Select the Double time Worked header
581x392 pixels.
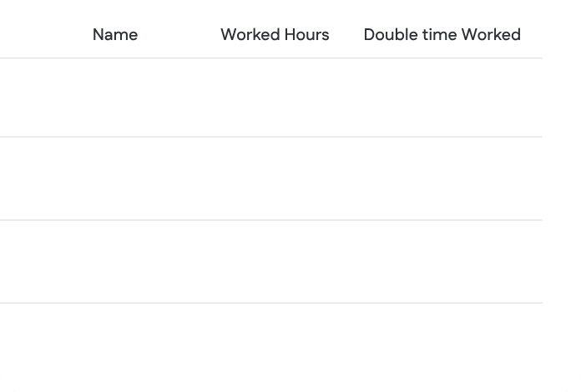pos(442,35)
